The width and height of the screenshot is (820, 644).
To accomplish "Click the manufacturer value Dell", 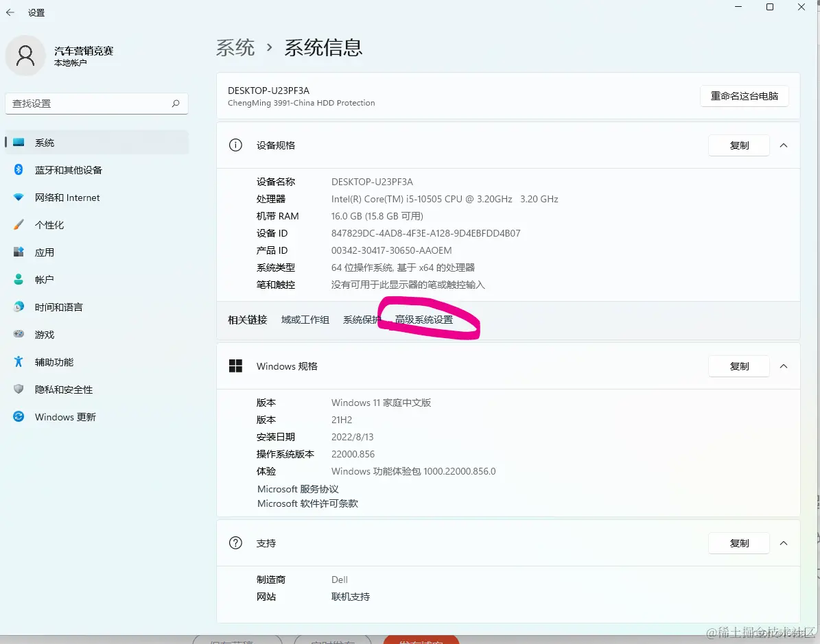I will pos(340,580).
